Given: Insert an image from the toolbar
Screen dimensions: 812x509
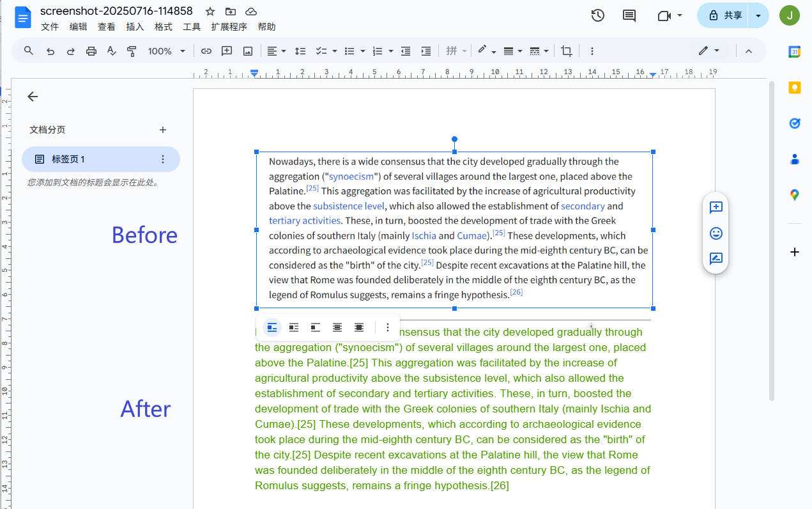Looking at the screenshot, I should click(247, 51).
